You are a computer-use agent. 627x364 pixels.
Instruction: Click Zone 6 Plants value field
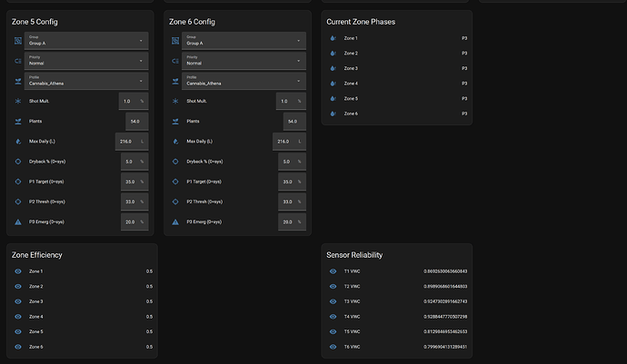tap(294, 121)
